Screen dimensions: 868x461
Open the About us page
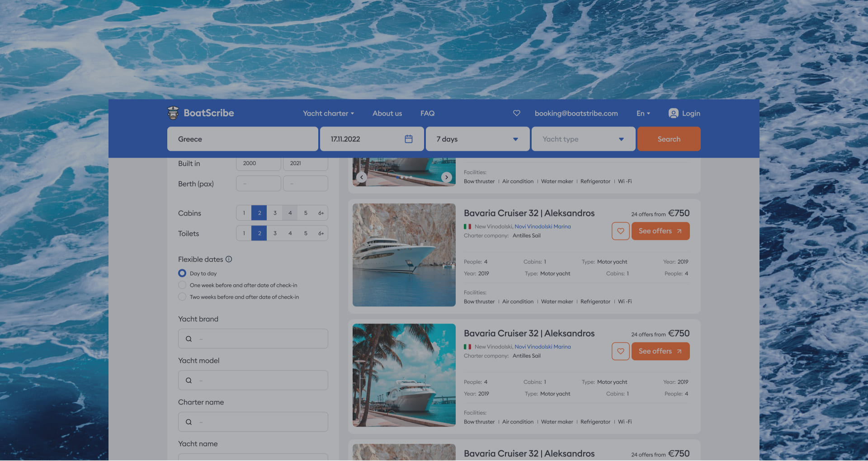(387, 113)
